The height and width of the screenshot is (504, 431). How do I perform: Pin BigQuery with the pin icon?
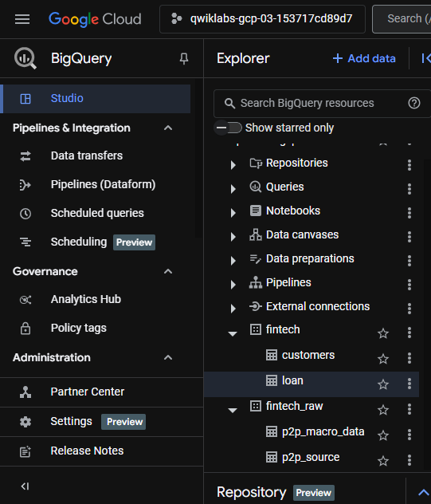[184, 58]
